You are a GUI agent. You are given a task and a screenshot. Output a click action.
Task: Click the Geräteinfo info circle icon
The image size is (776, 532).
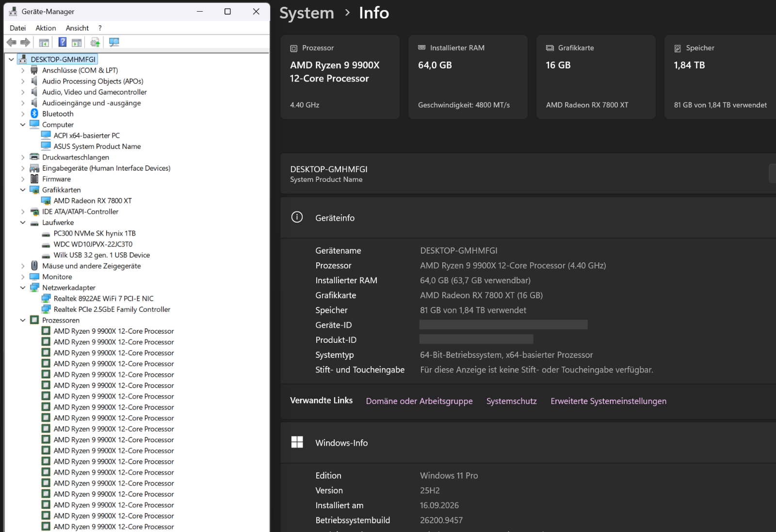pyautogui.click(x=297, y=217)
